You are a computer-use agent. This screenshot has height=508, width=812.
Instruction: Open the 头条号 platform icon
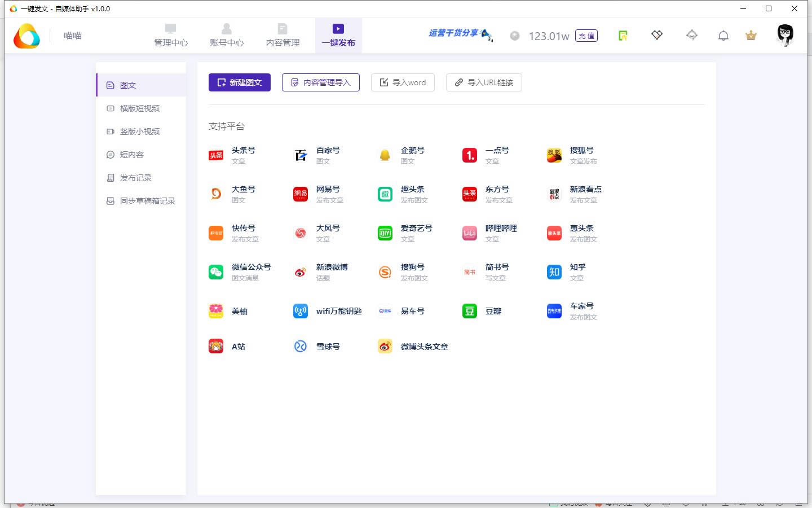[216, 155]
